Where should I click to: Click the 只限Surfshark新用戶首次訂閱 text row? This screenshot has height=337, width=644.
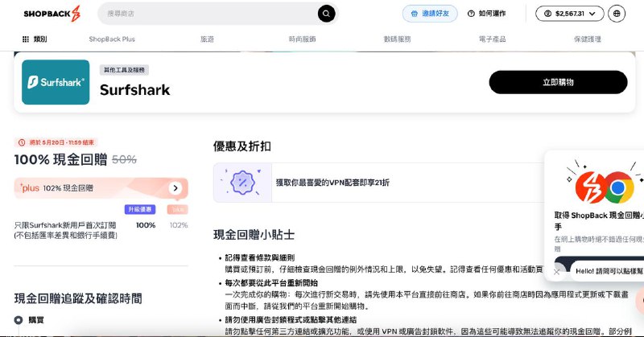65,225
